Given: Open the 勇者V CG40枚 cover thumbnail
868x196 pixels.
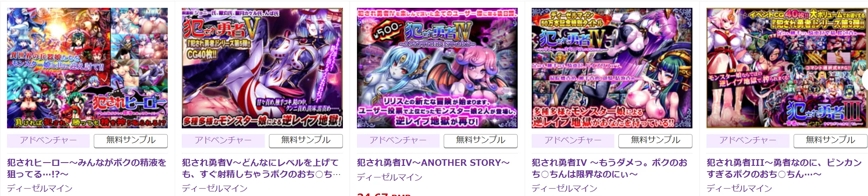Looking at the screenshot, I should 262,68.
